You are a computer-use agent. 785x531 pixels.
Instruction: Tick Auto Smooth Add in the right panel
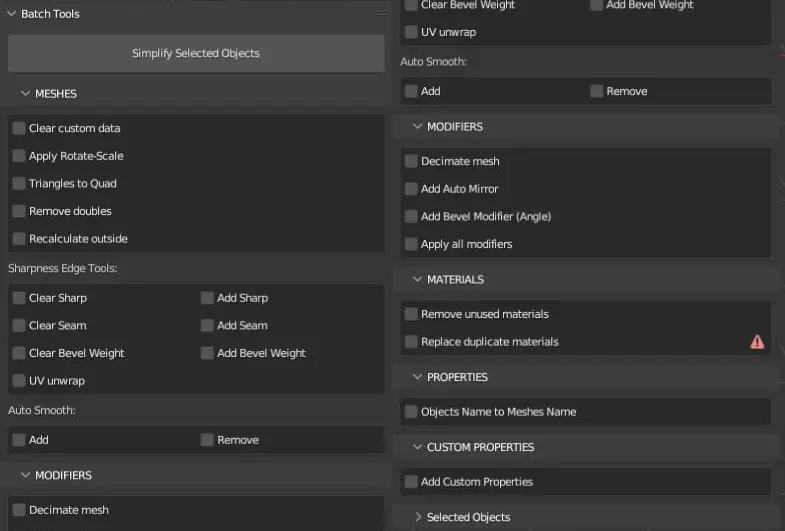pyautogui.click(x=411, y=91)
